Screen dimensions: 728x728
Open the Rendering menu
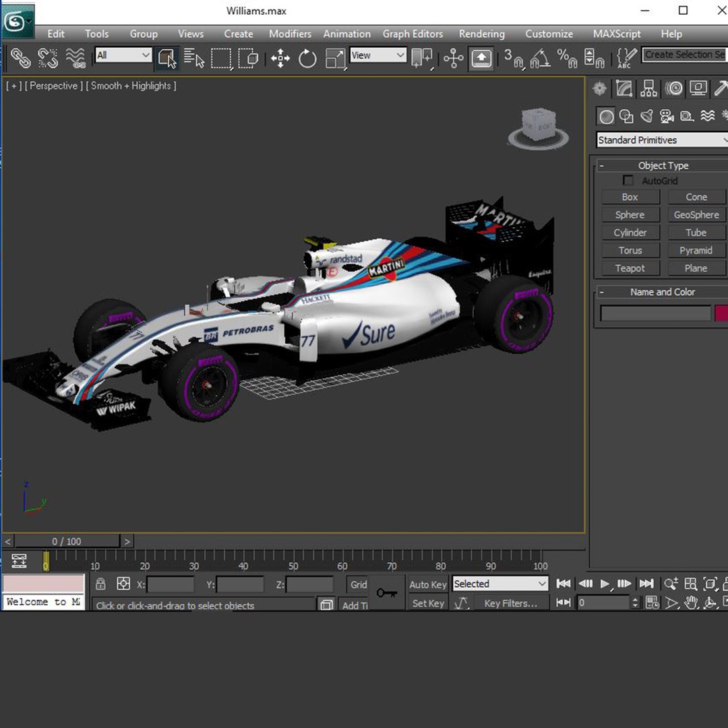(x=481, y=34)
